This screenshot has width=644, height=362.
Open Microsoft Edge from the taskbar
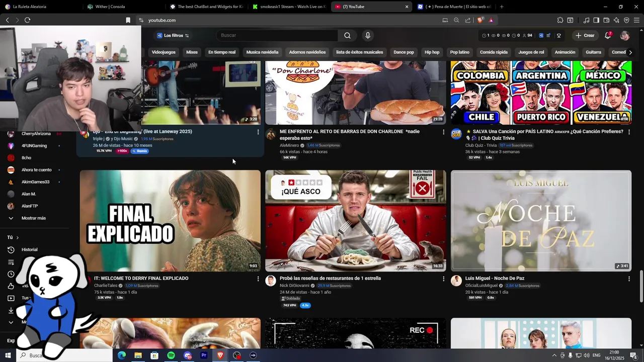(122, 355)
